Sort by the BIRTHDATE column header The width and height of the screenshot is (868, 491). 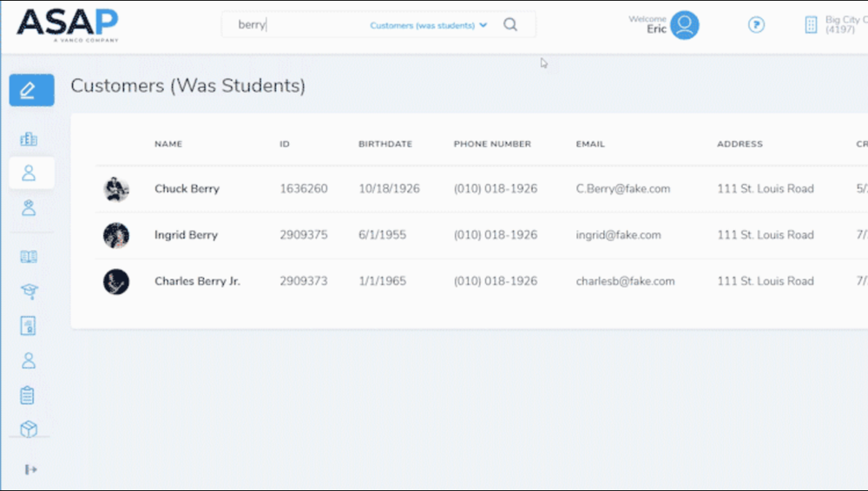pyautogui.click(x=385, y=144)
